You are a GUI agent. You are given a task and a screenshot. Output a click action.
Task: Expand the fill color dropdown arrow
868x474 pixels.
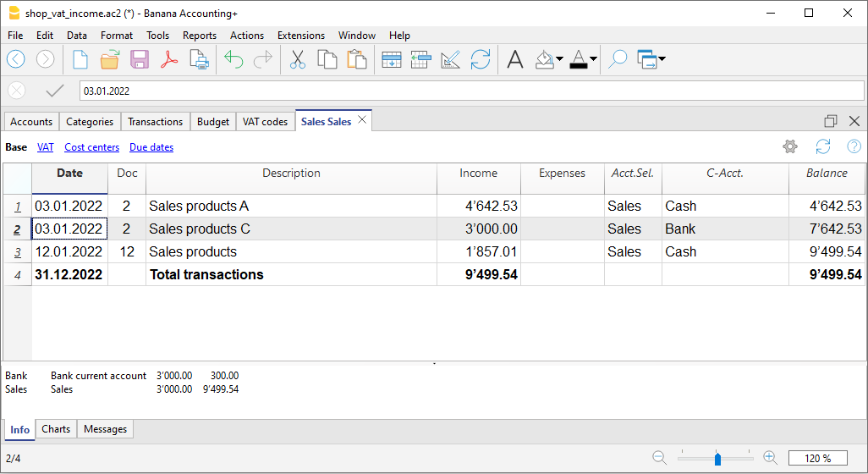click(559, 59)
